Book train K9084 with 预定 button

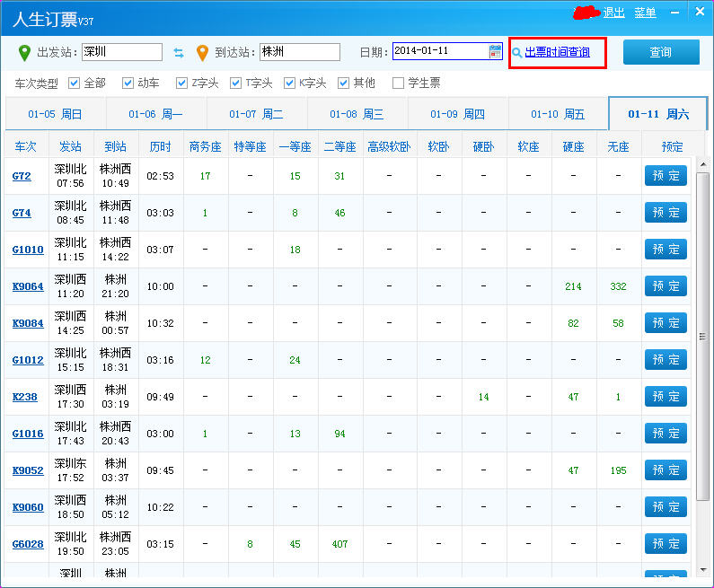click(666, 323)
